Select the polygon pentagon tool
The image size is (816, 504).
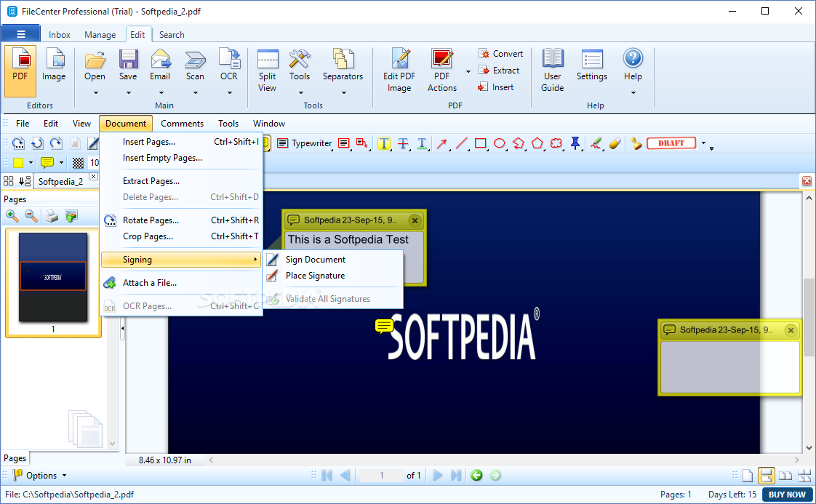click(x=537, y=143)
